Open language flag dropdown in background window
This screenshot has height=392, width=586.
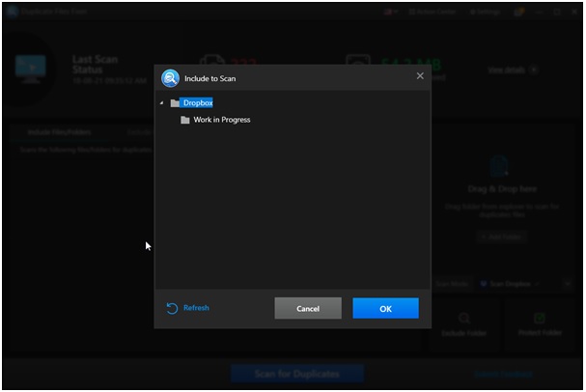[x=391, y=12]
